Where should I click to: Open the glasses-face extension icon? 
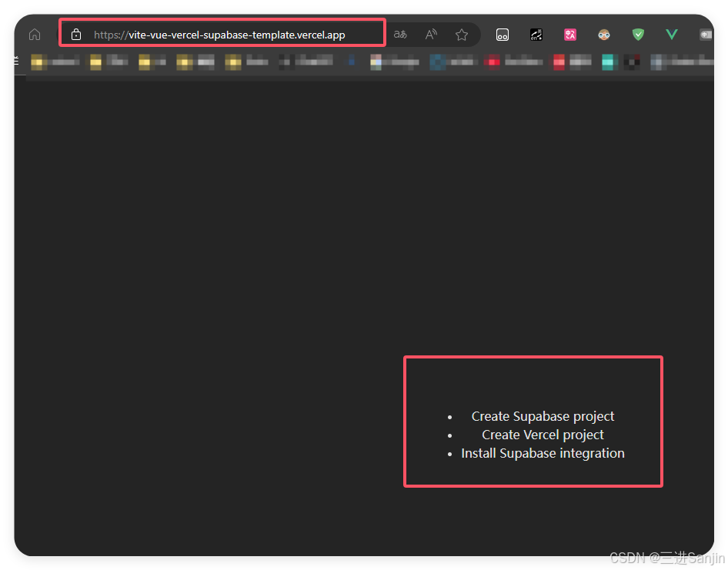(604, 35)
